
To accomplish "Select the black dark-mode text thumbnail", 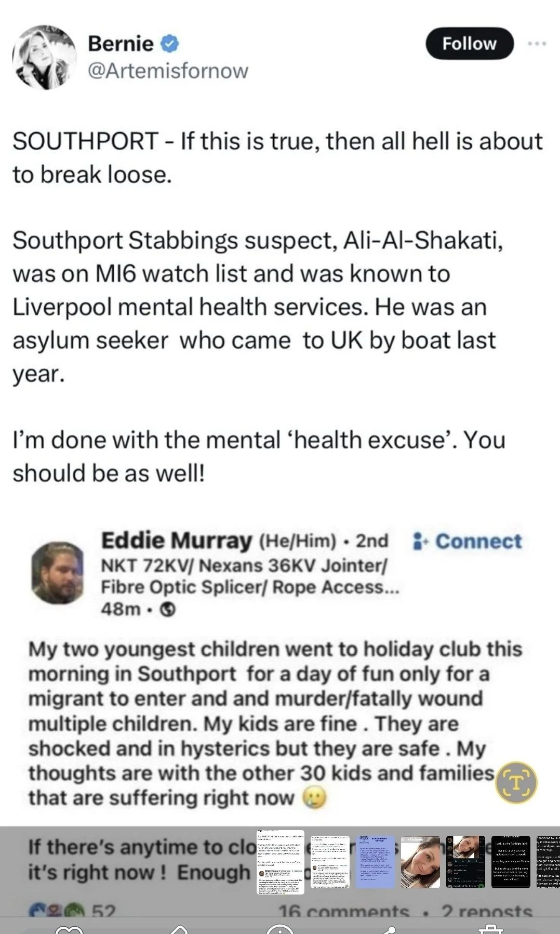I will [511, 861].
